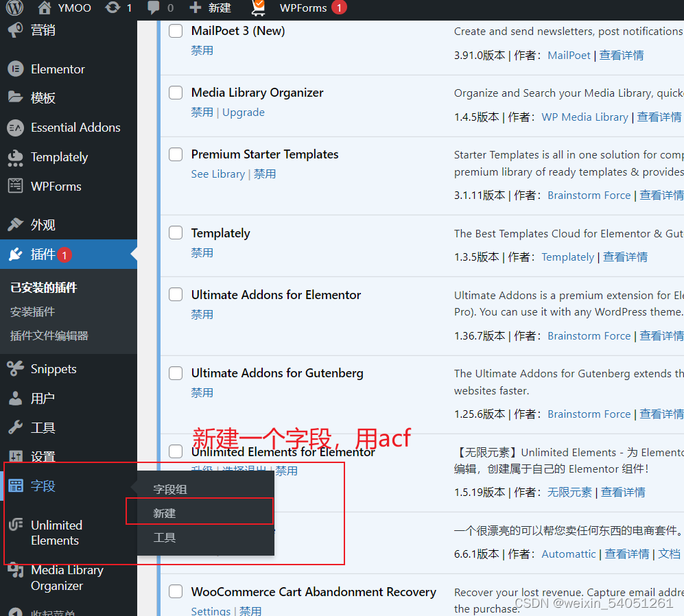Disable Ultimate Addons for Gutenberg via 禁用
684x616 pixels.
(202, 392)
